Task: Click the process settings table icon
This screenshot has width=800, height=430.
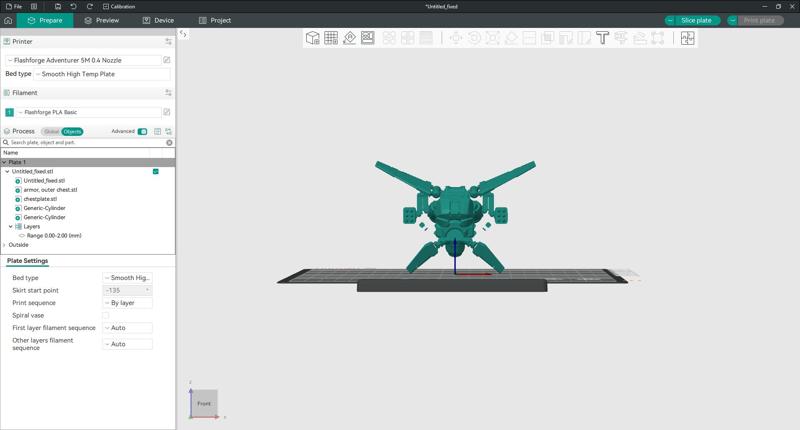Action: tap(158, 132)
